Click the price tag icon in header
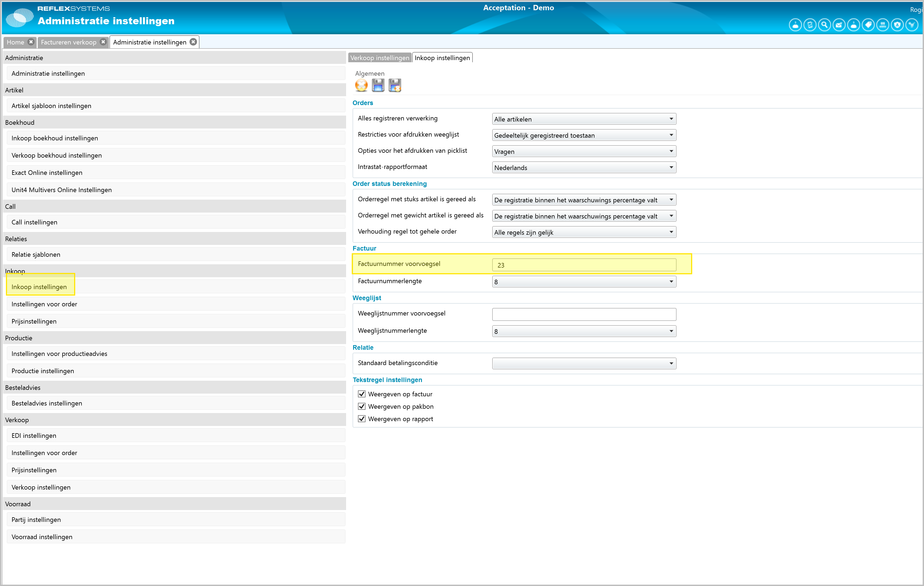 coord(868,25)
